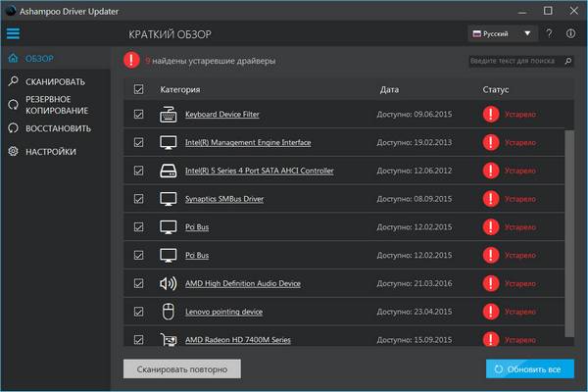
Task: Open the help question mark icon
Action: tap(550, 34)
